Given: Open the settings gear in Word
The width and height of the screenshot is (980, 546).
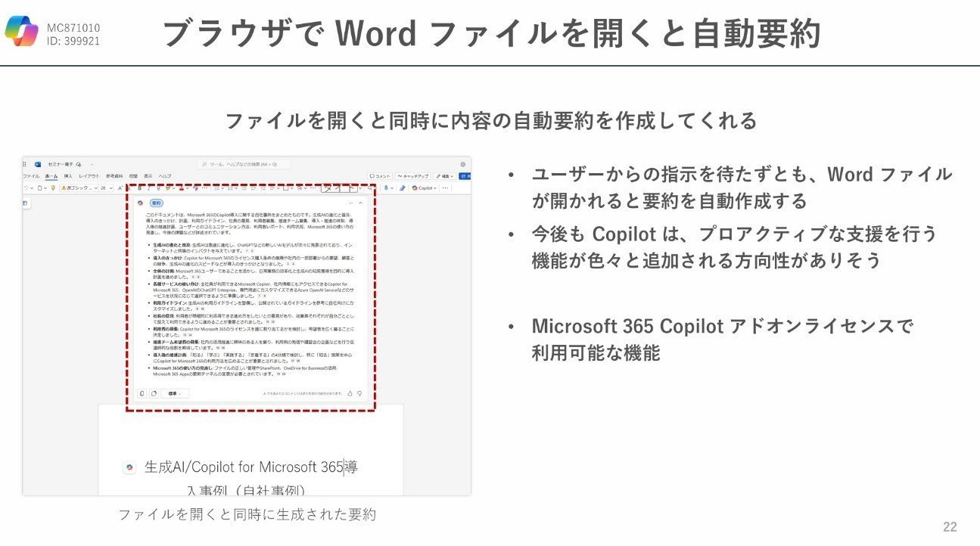Looking at the screenshot, I should coord(462,164).
